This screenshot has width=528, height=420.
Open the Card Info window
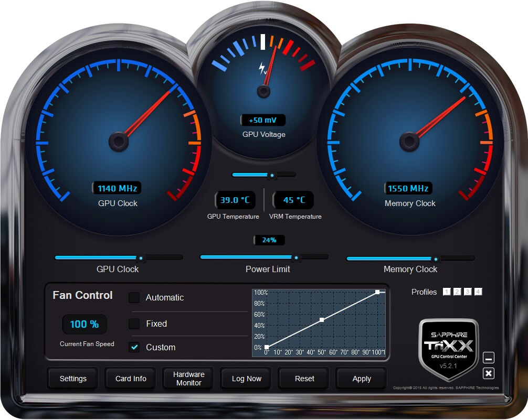[x=131, y=379]
